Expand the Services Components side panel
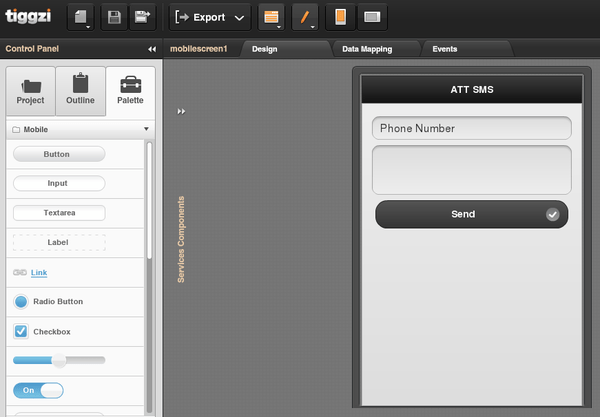 pyautogui.click(x=181, y=111)
